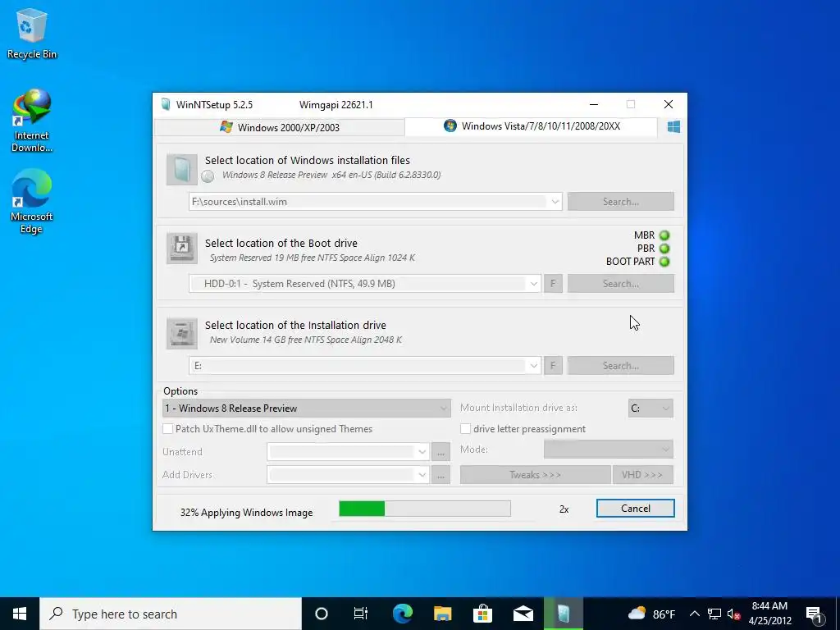
Task: Click the blue Windows logo icon beside the tabs
Action: 673,127
